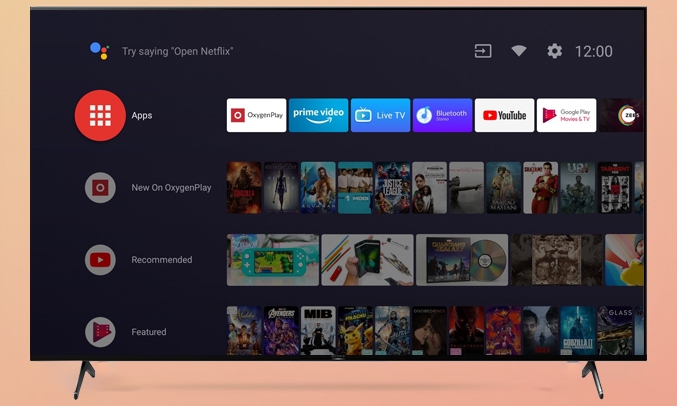Select the Recommended row label
The width and height of the screenshot is (677, 406).
(x=162, y=260)
